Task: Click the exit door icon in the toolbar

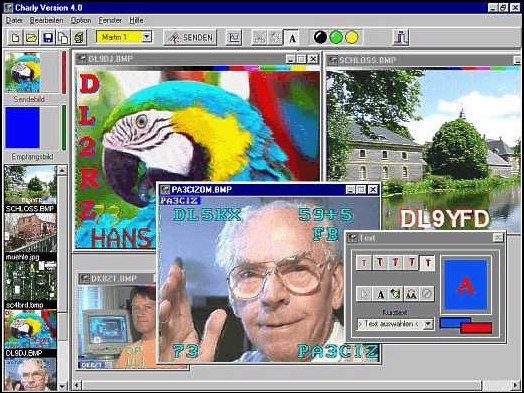Action: [x=401, y=37]
